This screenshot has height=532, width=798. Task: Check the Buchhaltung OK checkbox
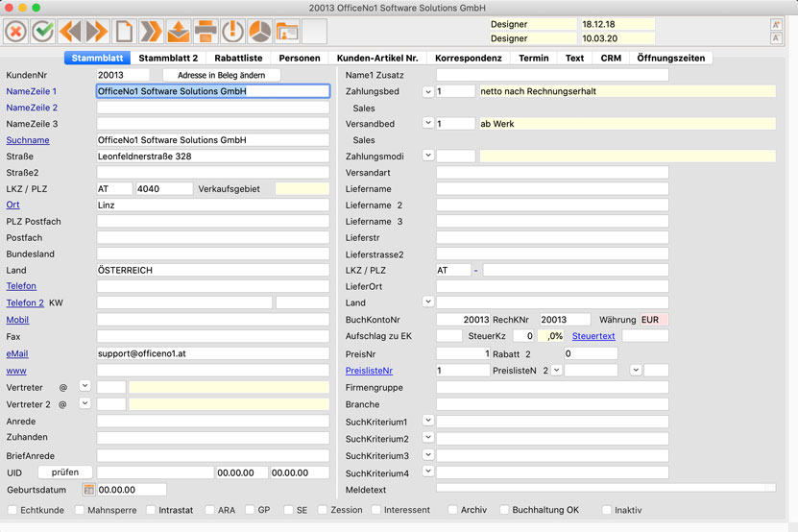(504, 510)
